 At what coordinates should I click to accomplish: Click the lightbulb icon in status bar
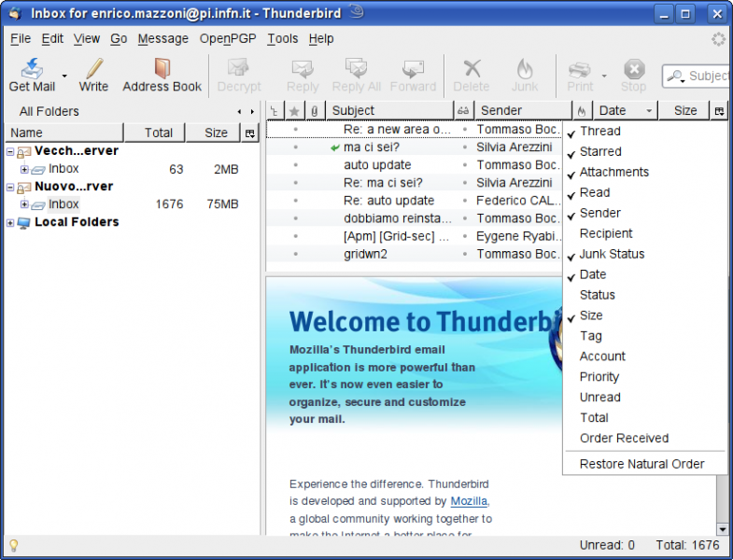[14, 545]
